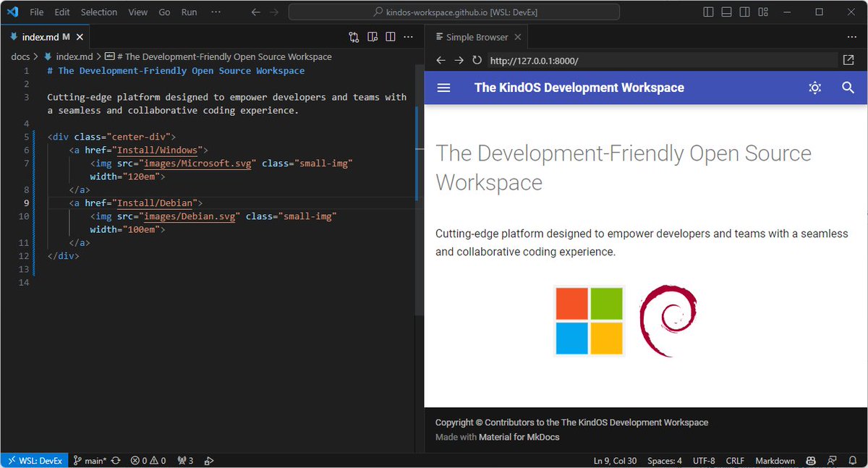Select the Simple Browser tab
868x468 pixels.
pos(477,37)
